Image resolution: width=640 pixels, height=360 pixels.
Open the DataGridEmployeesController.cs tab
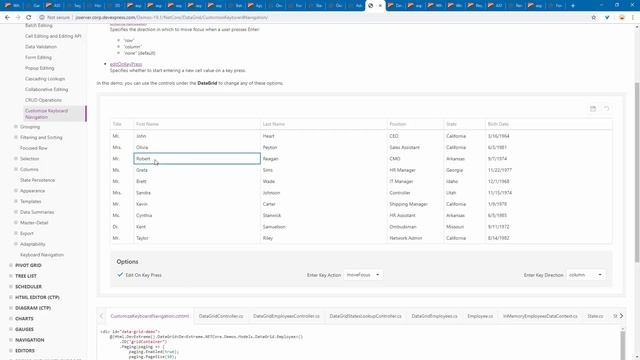[286, 316]
